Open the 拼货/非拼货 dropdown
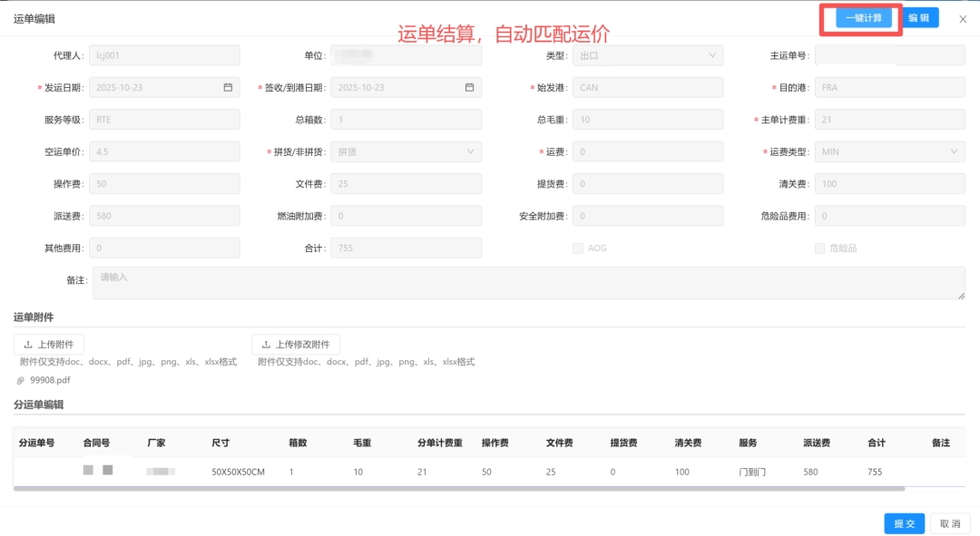This screenshot has height=536, width=980. 406,151
